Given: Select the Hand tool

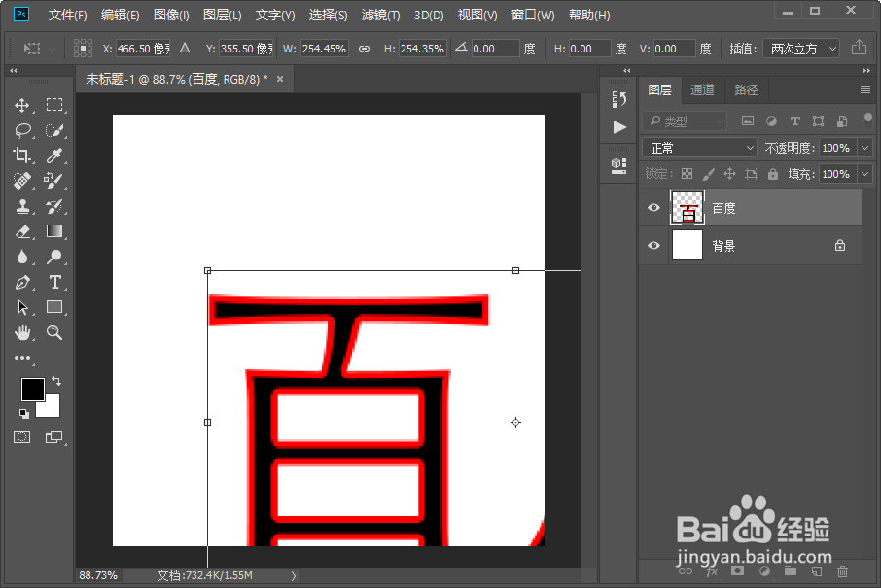Looking at the screenshot, I should pos(22,332).
